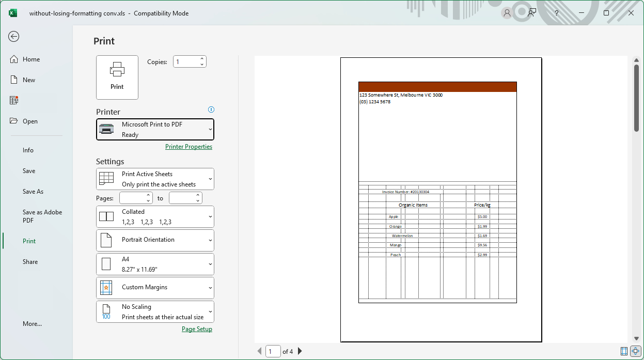Click the Help question mark icon

556,13
